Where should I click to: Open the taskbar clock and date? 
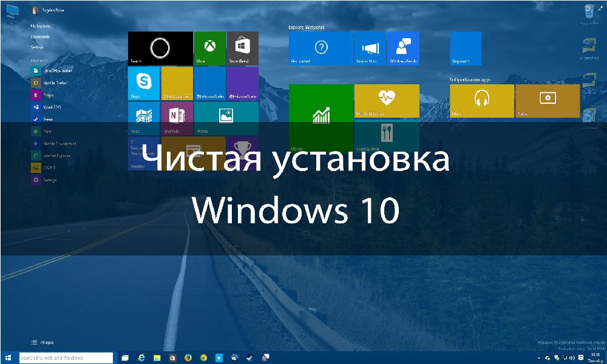(x=596, y=357)
